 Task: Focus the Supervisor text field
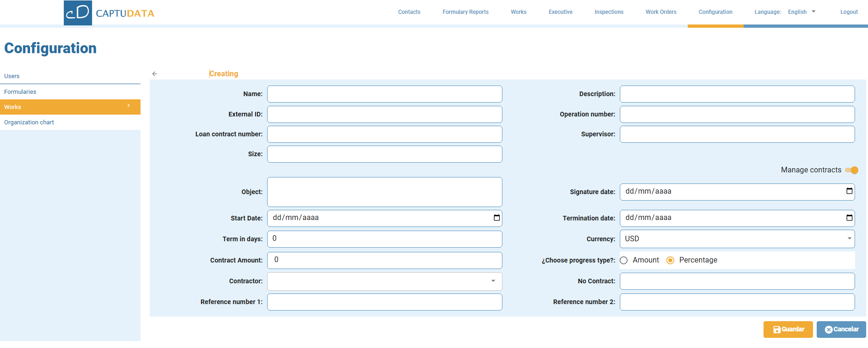(x=737, y=134)
